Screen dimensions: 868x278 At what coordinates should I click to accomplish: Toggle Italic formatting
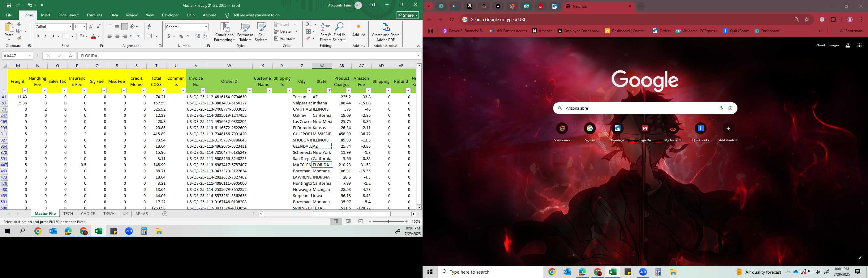click(45, 36)
